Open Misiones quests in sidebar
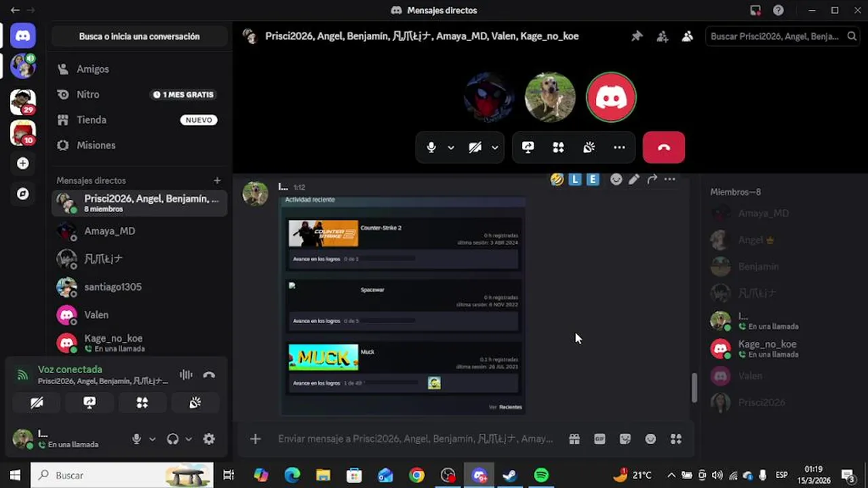Image resolution: width=868 pixels, height=488 pixels. (139, 145)
